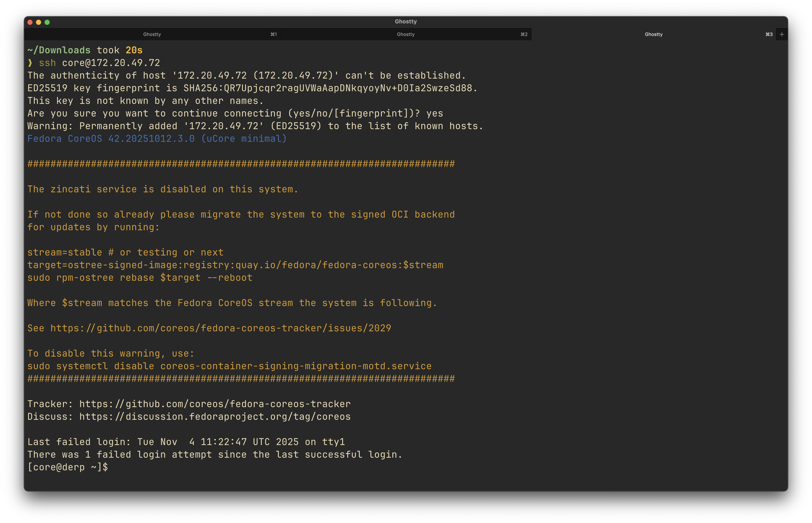Click the ⌘3 shortcut label
The image size is (812, 523).
769,34
